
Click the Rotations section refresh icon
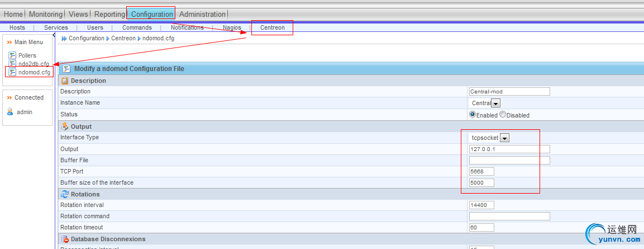(x=64, y=194)
